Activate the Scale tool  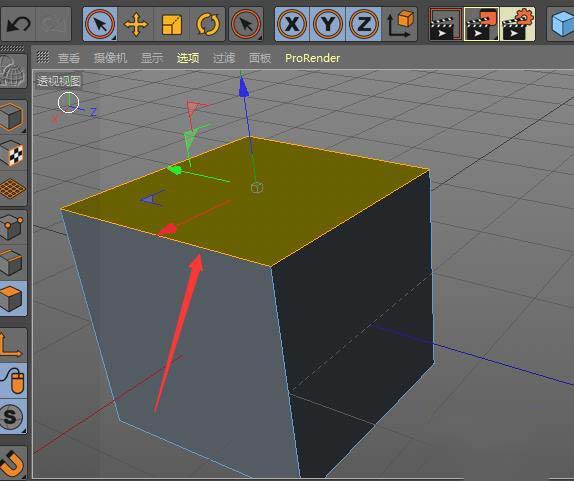click(x=172, y=24)
